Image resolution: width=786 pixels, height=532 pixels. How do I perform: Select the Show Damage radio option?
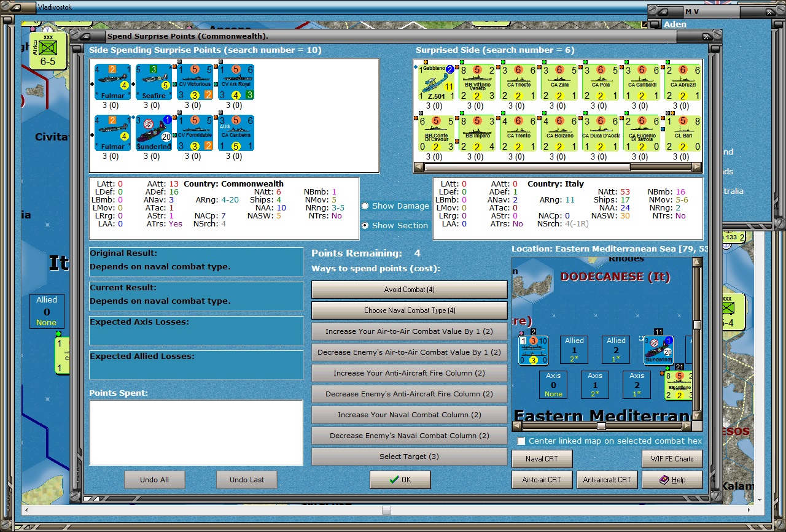(365, 206)
